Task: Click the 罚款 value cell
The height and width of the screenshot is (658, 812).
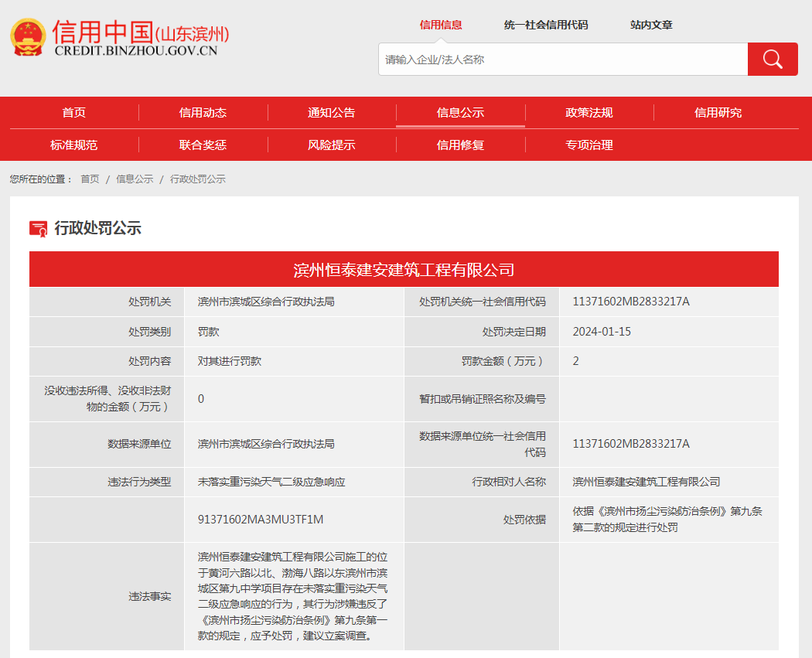Action: pyautogui.click(x=294, y=332)
